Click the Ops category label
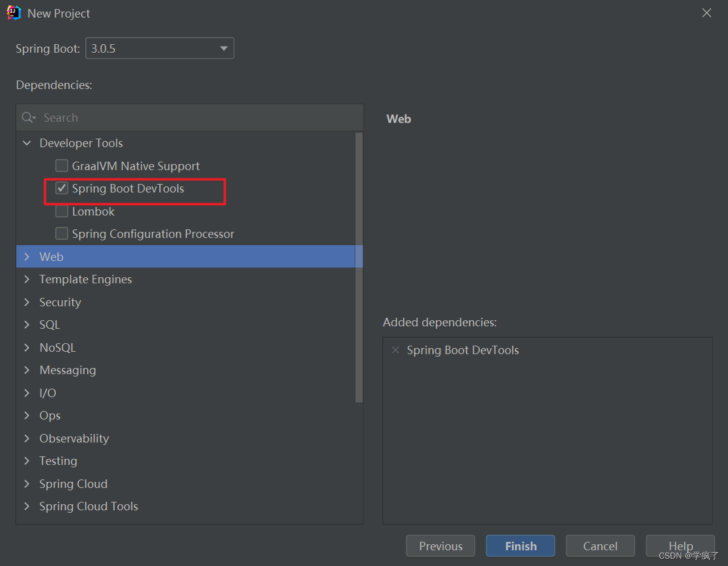728x566 pixels. (x=50, y=415)
